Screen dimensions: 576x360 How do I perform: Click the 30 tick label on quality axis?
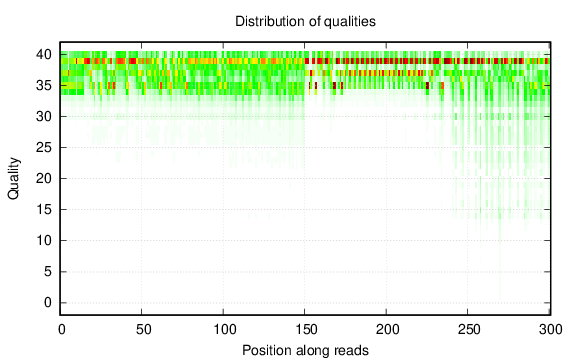click(44, 116)
